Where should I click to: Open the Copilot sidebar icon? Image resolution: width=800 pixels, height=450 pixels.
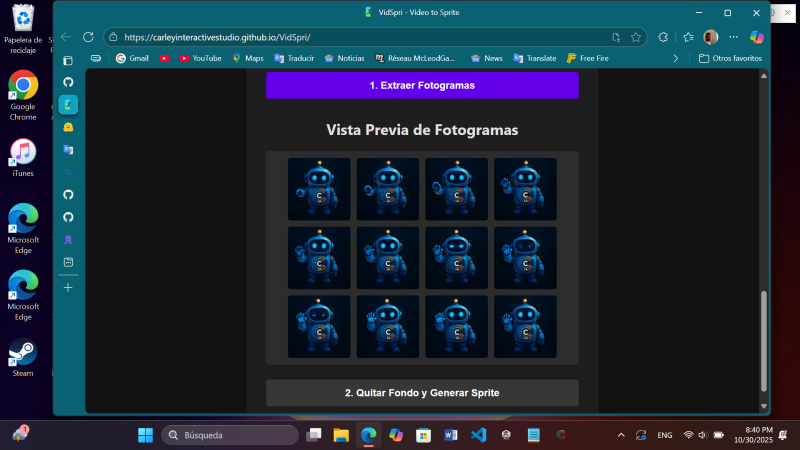(x=756, y=37)
